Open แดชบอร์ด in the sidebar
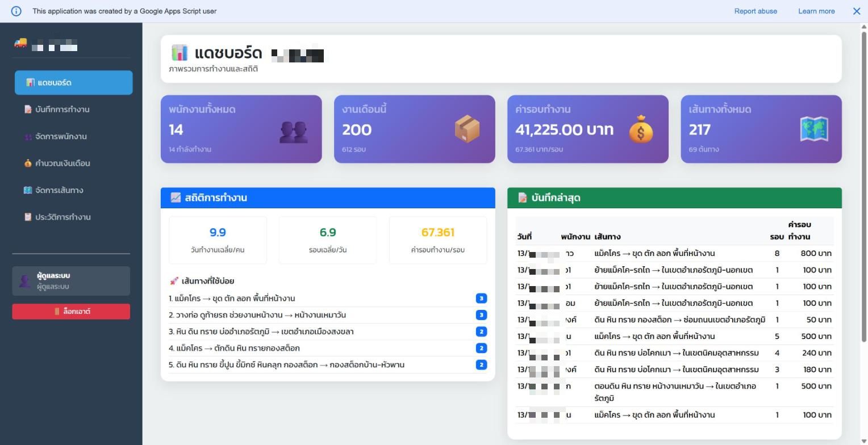 pos(74,82)
